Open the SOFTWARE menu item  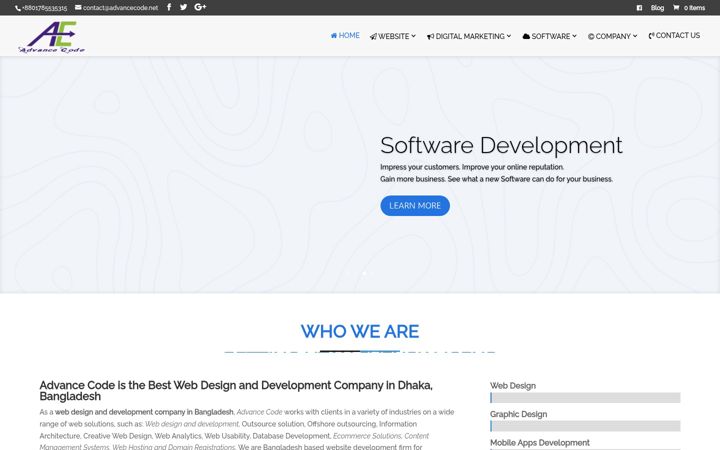550,36
